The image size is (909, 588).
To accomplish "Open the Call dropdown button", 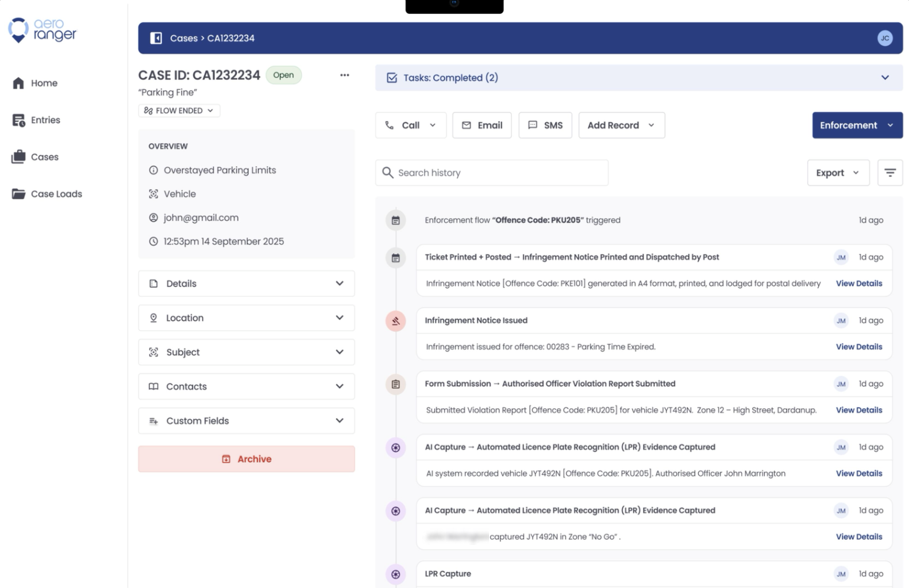I will coord(411,125).
